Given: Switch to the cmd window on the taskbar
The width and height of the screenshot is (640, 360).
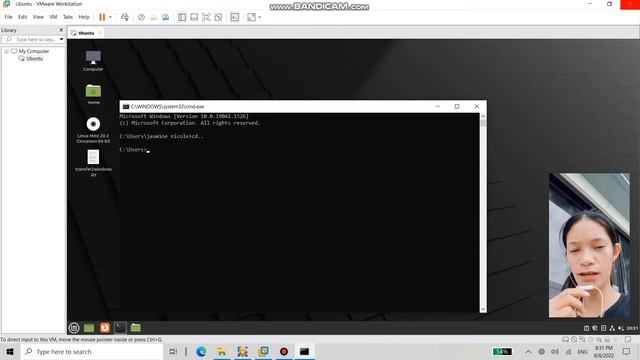Looking at the screenshot, I should coord(304,351).
